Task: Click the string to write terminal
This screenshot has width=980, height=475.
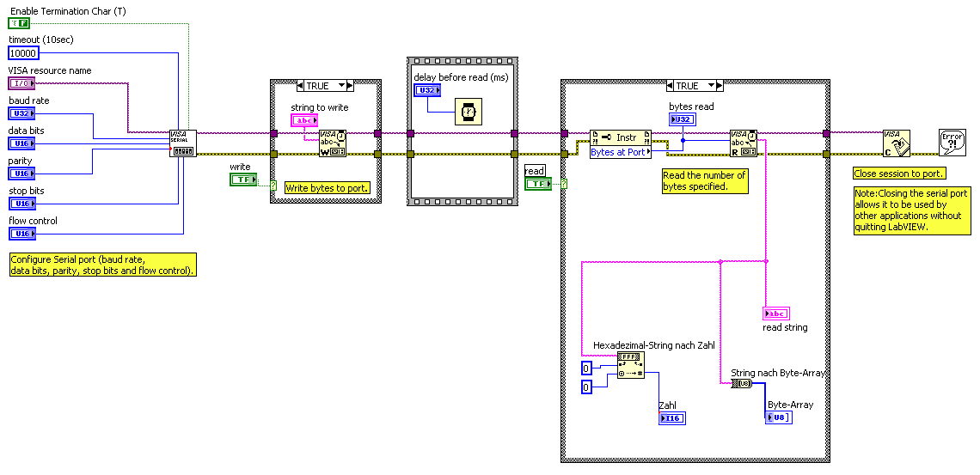Action: (x=304, y=120)
